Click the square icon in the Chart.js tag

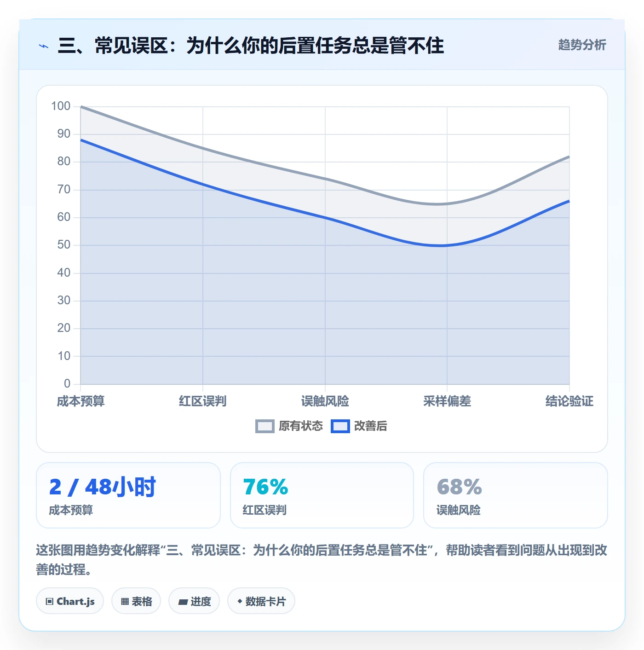point(50,601)
